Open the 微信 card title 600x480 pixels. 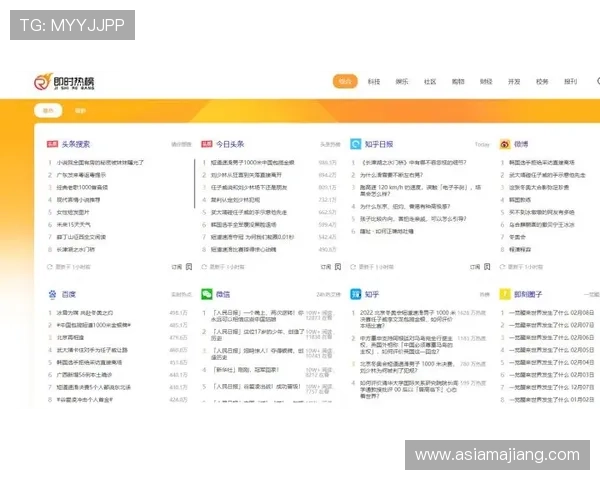(x=223, y=294)
